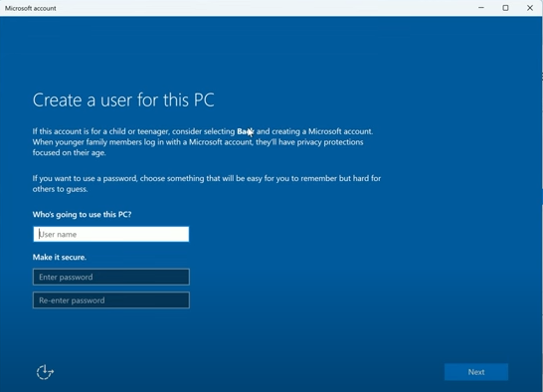Maximize the Microsoft account window
Screen dimensions: 543x392
click(x=505, y=8)
